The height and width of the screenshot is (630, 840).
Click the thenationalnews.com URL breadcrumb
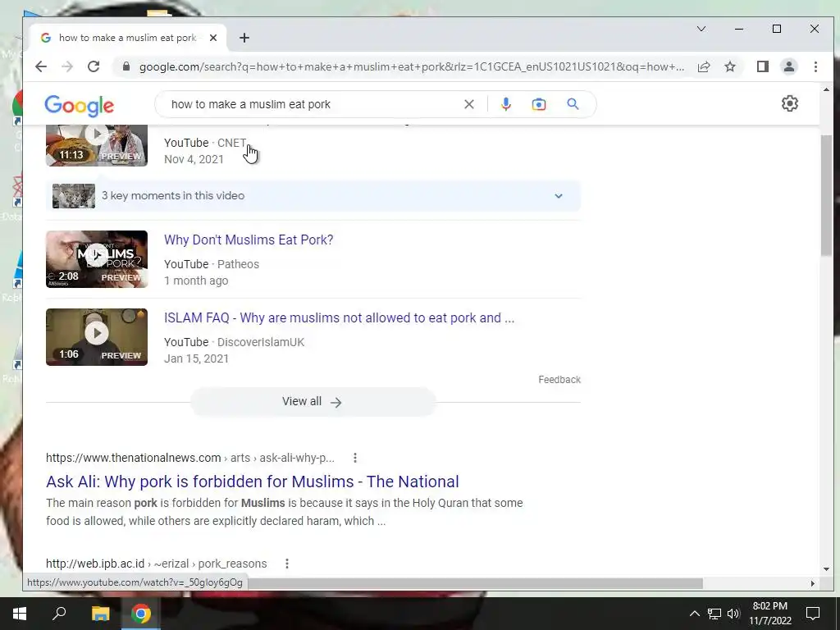[190, 458]
